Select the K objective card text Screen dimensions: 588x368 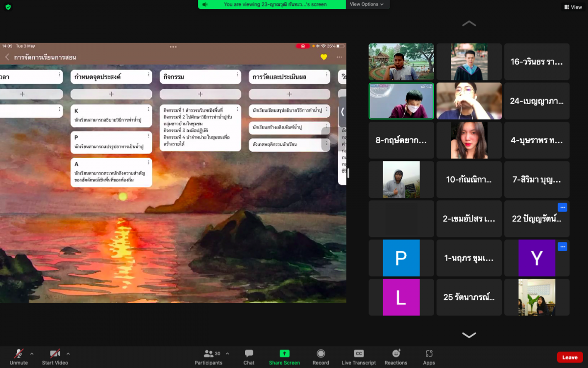(108, 120)
